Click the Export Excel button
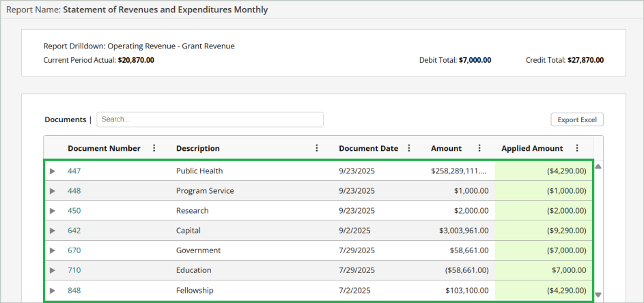Image resolution: width=644 pixels, height=303 pixels. (x=577, y=120)
